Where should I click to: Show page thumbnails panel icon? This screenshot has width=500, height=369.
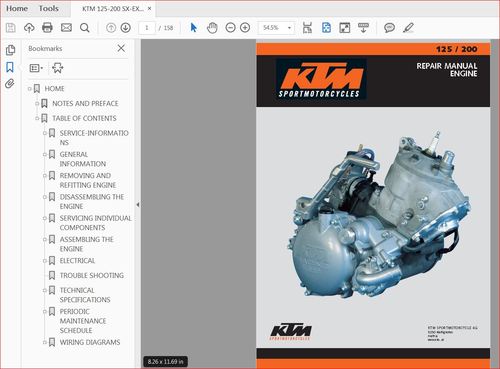pyautogui.click(x=10, y=50)
